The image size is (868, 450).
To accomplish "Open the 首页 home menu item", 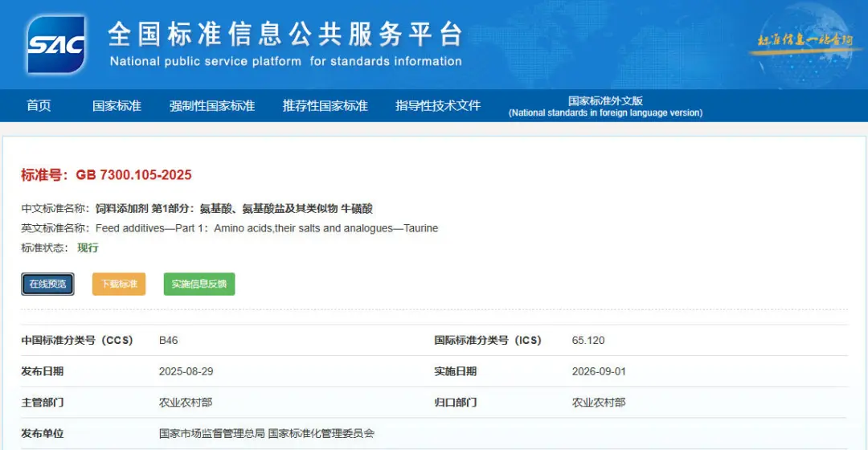I will coord(39,106).
